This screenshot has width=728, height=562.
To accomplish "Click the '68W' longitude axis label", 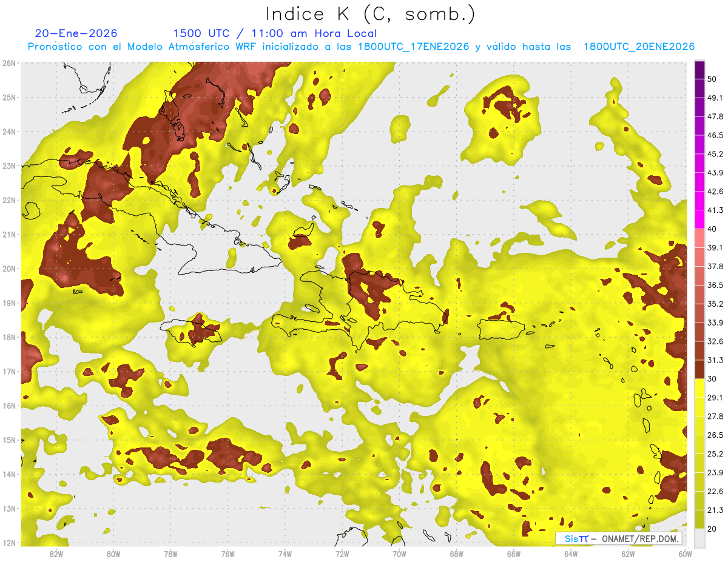I will [x=456, y=554].
